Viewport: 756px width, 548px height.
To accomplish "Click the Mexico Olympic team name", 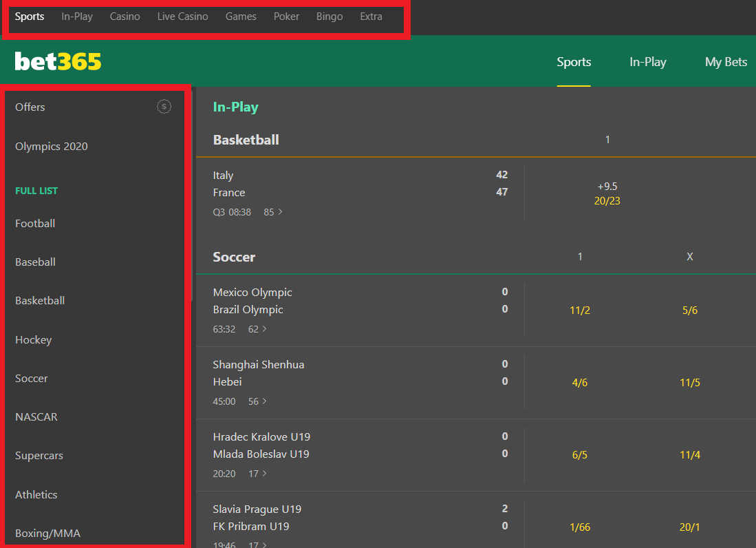I will [252, 293].
